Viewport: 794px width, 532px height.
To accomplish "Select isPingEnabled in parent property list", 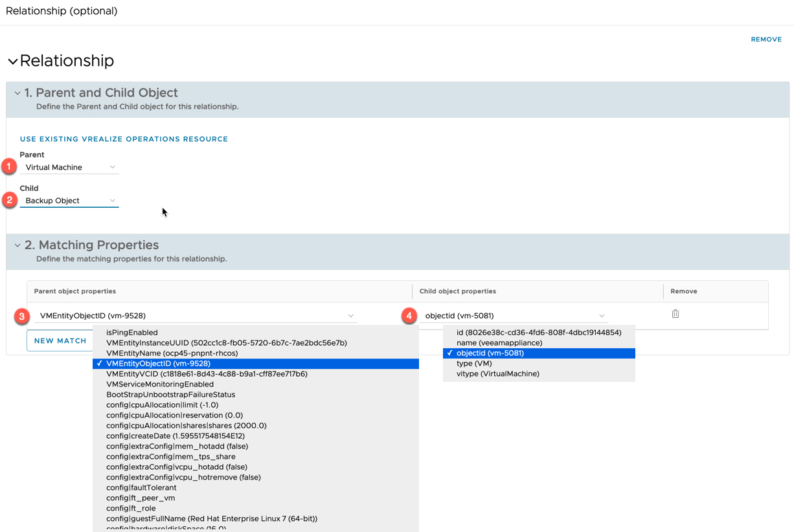I will click(x=256, y=333).
